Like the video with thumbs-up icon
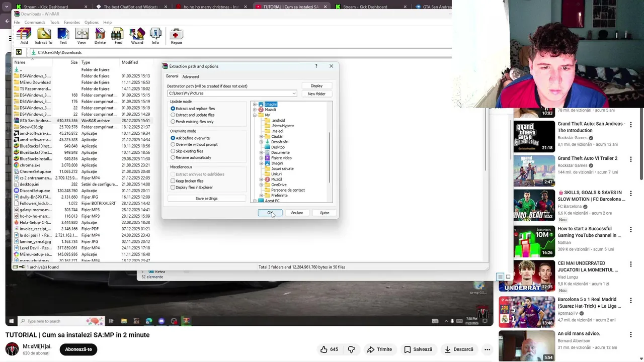Viewport: 644px width, 362px height. click(x=324, y=349)
